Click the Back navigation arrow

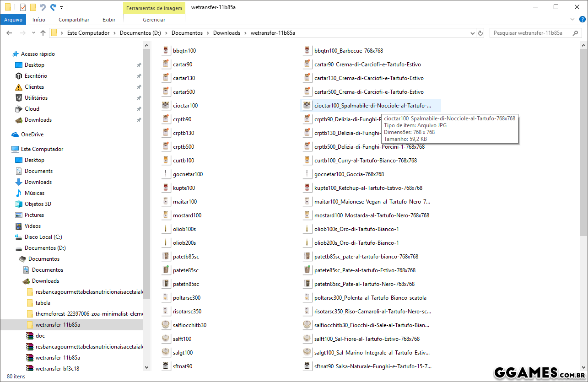[9, 33]
